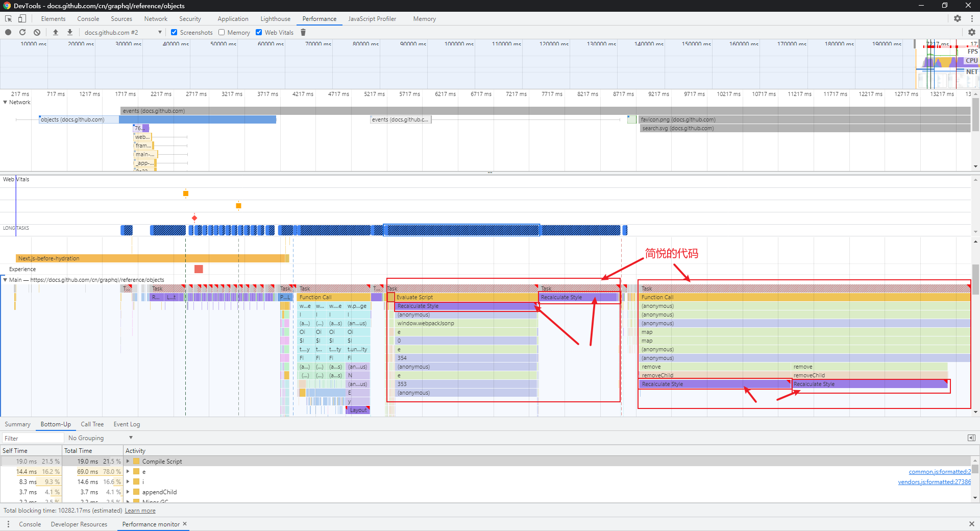980x531 pixels.
Task: Click the collect garbage trash icon
Action: (x=303, y=32)
